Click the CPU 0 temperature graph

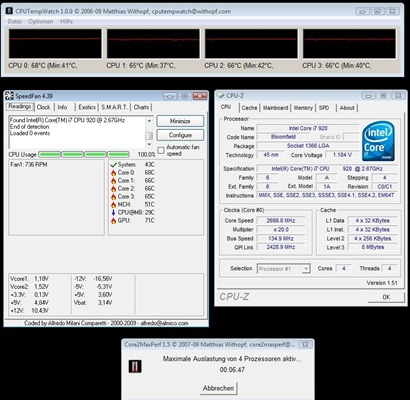[x=55, y=44]
